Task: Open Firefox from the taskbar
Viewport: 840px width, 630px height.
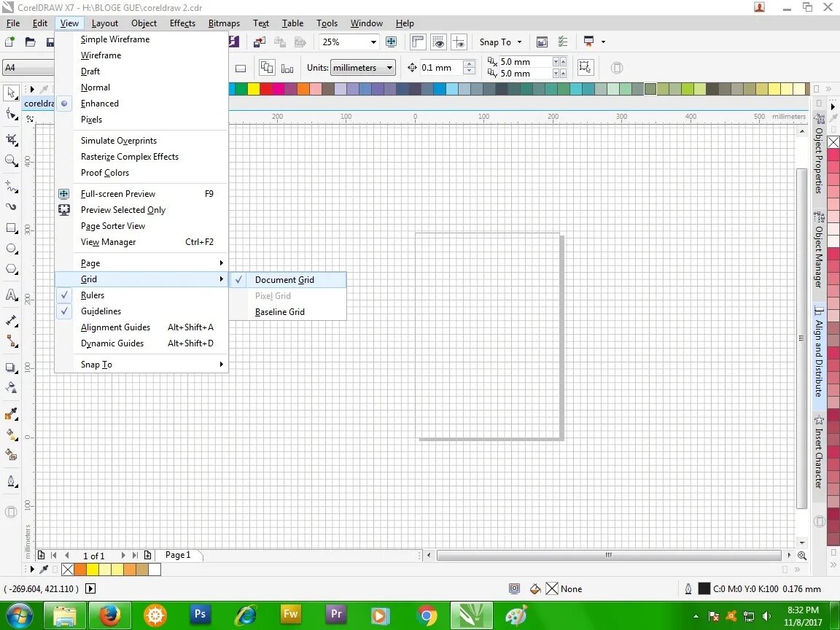Action: (109, 615)
